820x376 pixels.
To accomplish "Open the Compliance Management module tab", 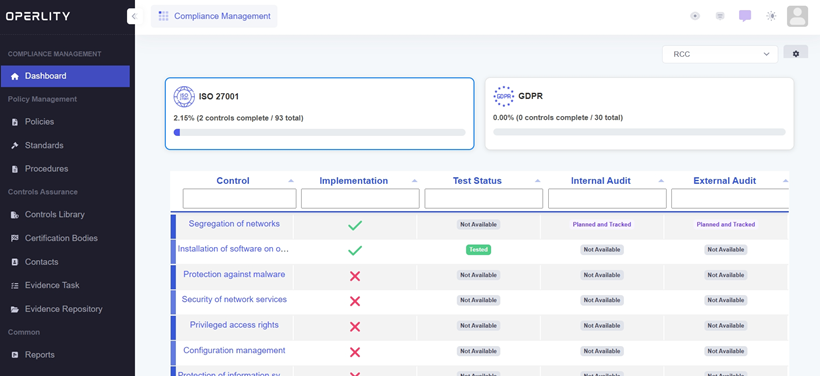I will pos(214,16).
